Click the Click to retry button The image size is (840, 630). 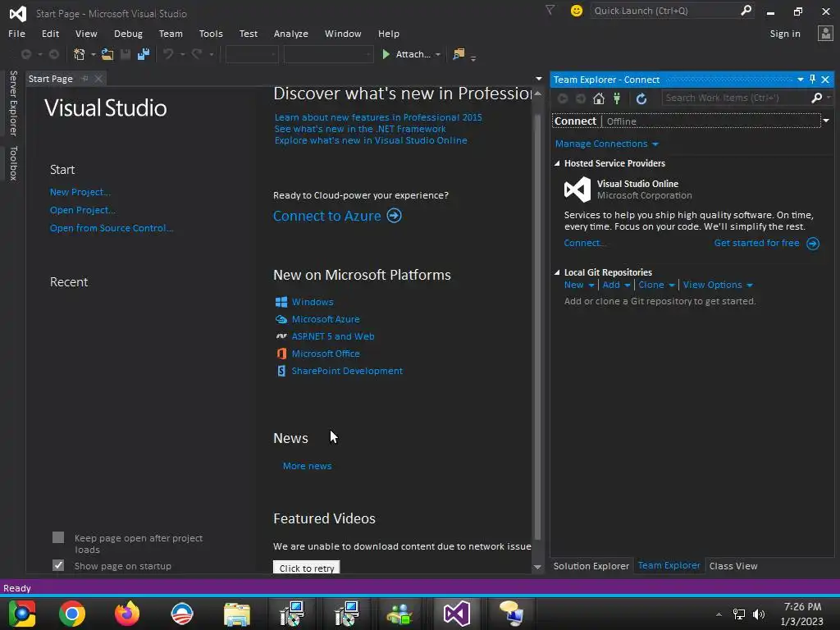point(307,568)
